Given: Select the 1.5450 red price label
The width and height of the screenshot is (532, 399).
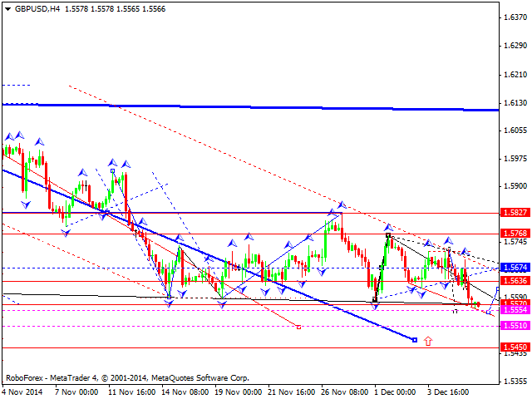Looking at the screenshot, I should pyautogui.click(x=515, y=347).
